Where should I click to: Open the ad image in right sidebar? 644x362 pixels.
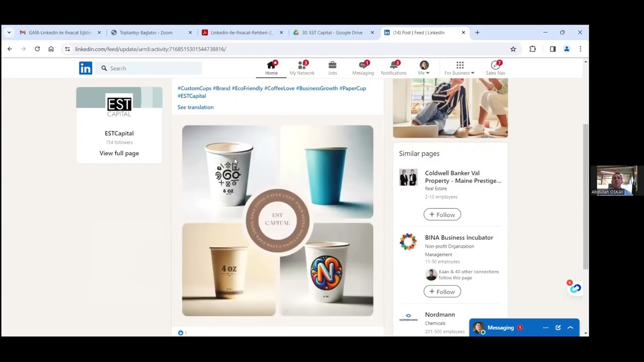pos(450,108)
